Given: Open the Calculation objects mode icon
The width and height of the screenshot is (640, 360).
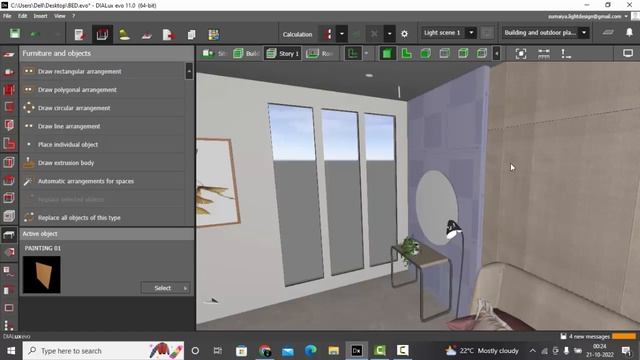Looking at the screenshot, I should pyautogui.click(x=147, y=36).
